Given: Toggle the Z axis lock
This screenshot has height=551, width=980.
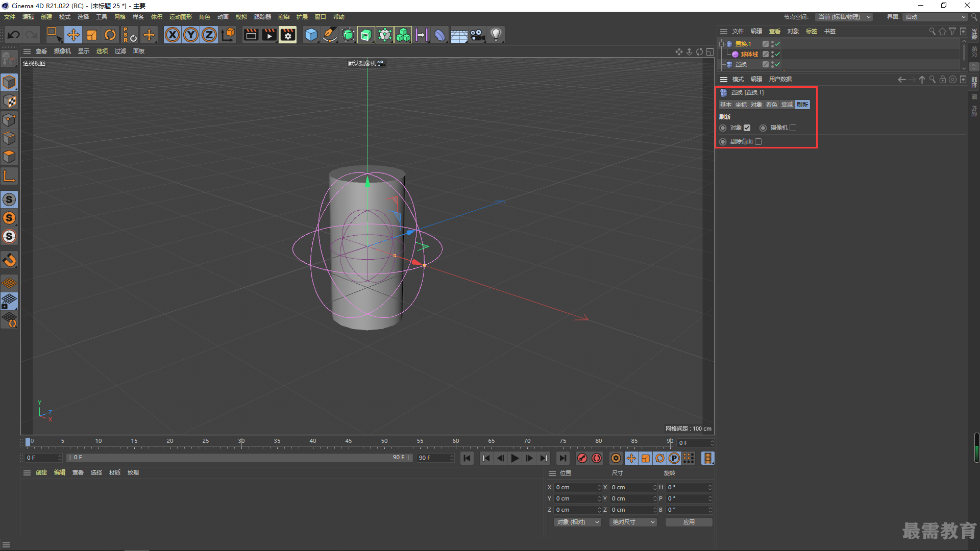Looking at the screenshot, I should point(209,35).
